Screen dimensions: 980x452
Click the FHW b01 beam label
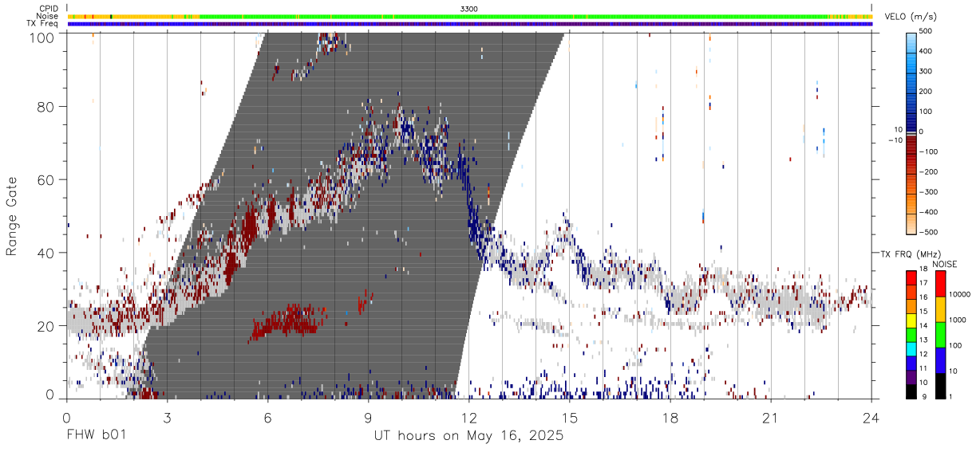tap(96, 436)
